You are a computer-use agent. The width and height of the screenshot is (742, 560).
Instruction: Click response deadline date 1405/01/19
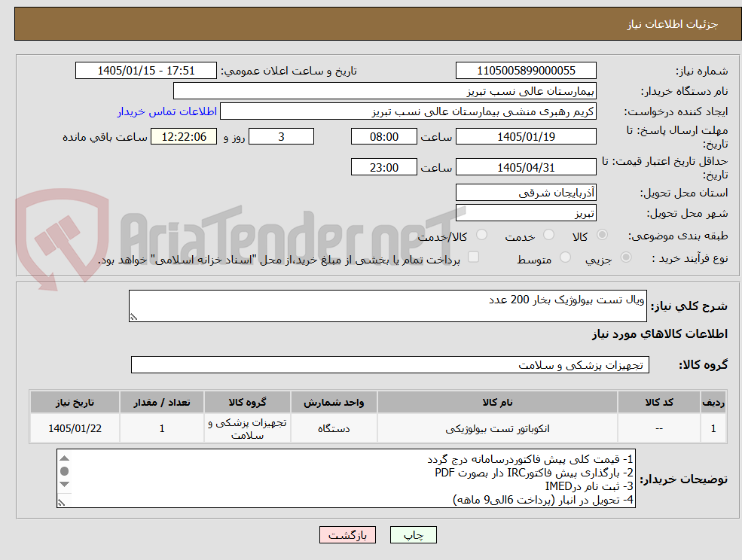point(526,137)
